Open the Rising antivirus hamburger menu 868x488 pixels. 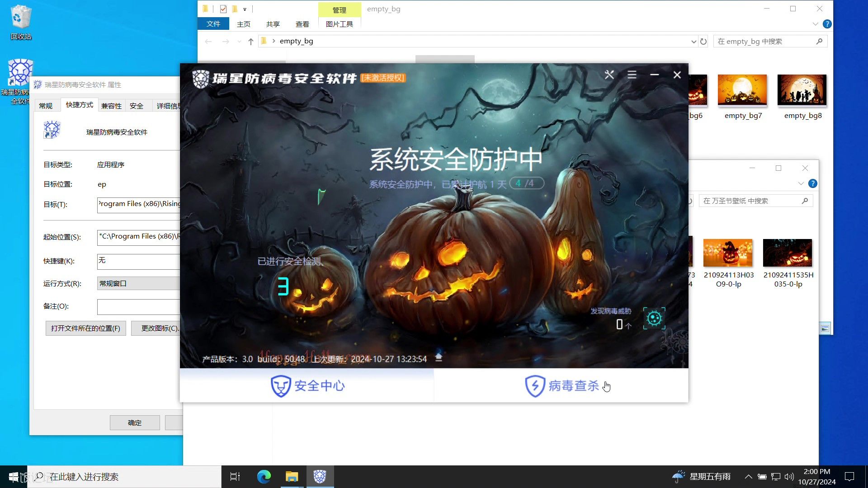(x=632, y=75)
